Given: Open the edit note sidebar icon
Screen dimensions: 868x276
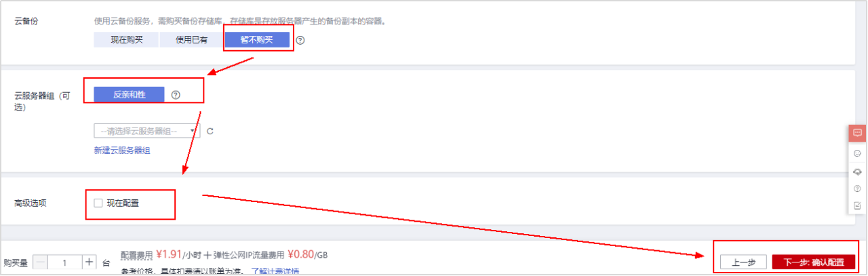Looking at the screenshot, I should click(857, 205).
